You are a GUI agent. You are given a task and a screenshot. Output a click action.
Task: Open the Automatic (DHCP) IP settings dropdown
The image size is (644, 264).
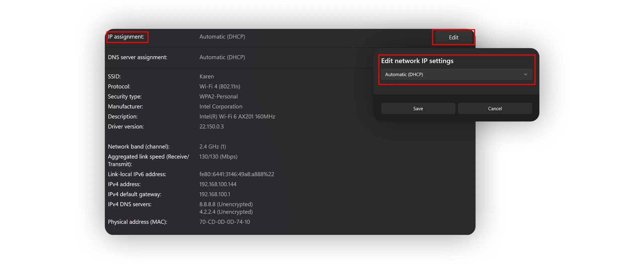click(x=456, y=74)
